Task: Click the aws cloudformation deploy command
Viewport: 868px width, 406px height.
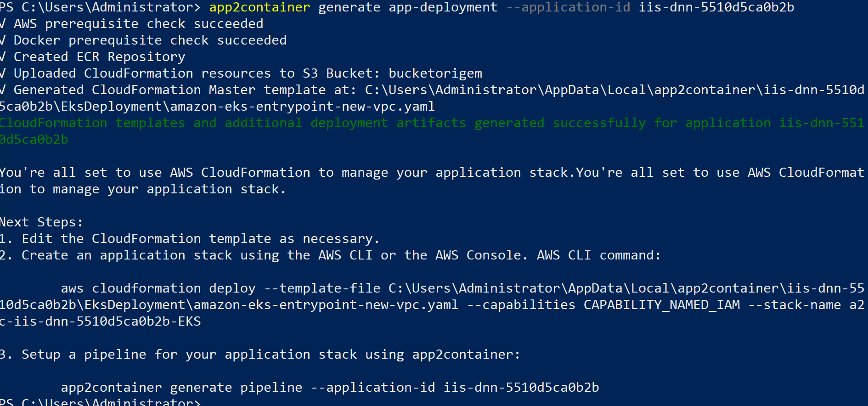Action: coord(432,305)
